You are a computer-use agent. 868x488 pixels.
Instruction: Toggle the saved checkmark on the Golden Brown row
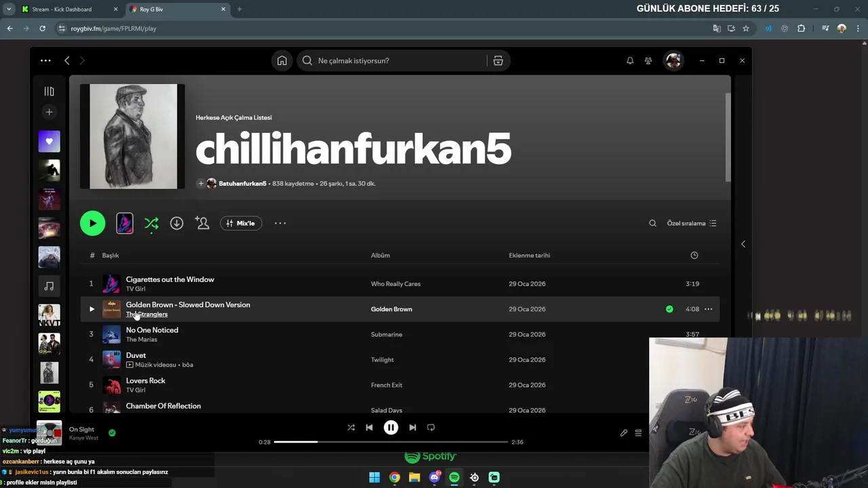669,309
